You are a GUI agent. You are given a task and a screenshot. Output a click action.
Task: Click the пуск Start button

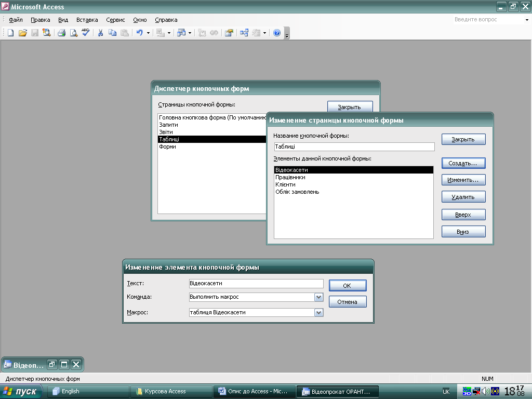coord(21,392)
